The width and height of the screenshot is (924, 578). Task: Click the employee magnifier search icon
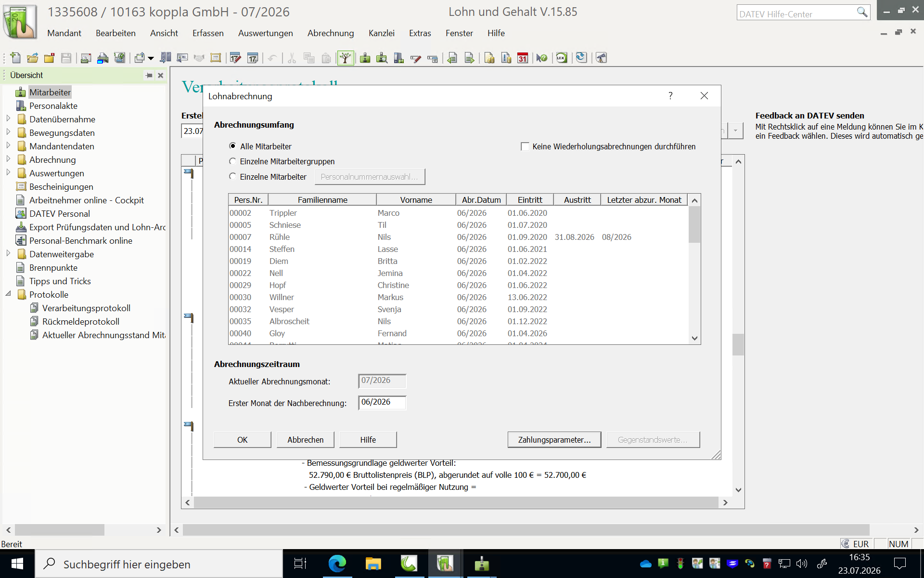pos(382,58)
